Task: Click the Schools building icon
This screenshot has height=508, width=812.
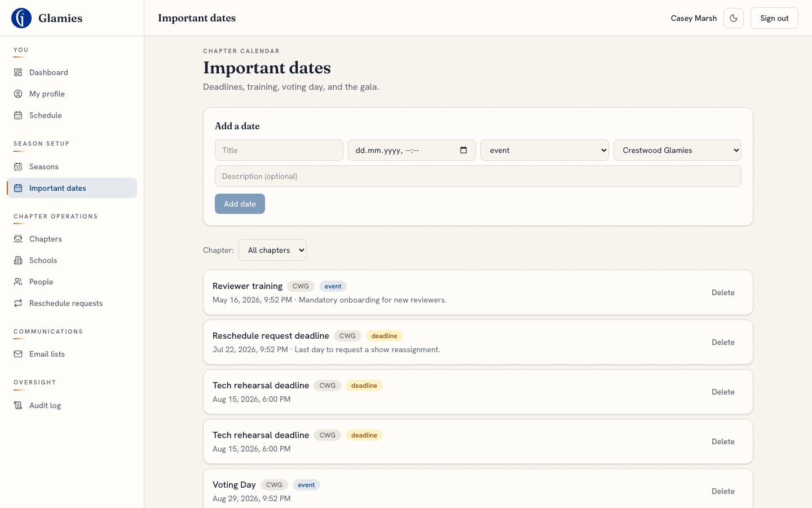Action: [18, 260]
